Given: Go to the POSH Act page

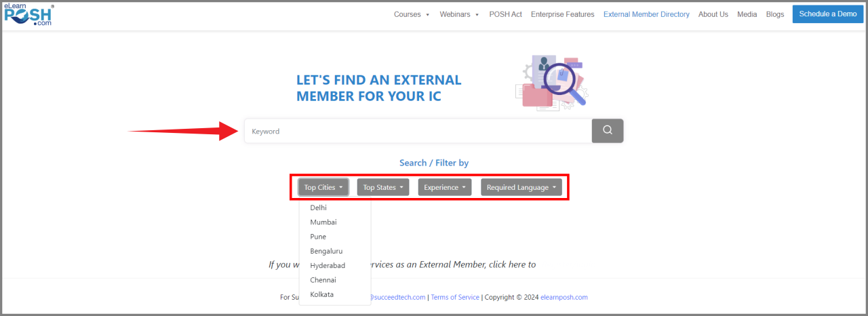Looking at the screenshot, I should tap(505, 14).
